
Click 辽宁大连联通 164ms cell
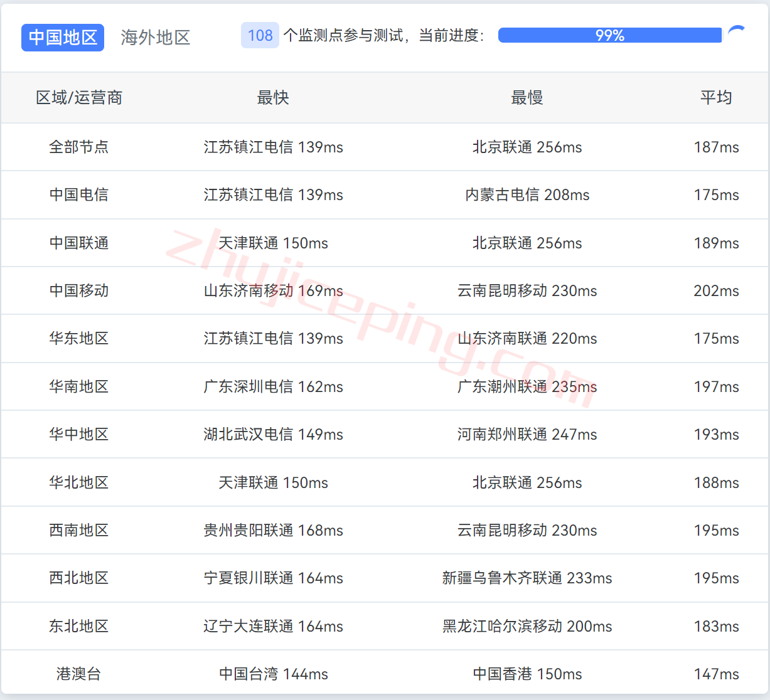coord(273,626)
